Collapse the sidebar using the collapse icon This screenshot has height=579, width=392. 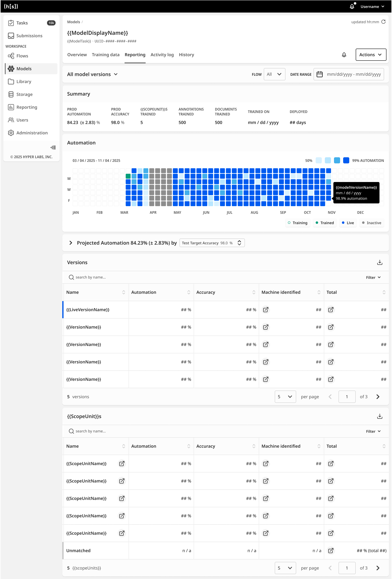53,147
